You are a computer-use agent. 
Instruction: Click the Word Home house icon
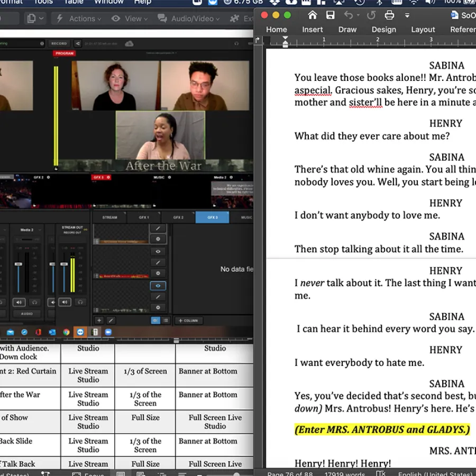(313, 15)
